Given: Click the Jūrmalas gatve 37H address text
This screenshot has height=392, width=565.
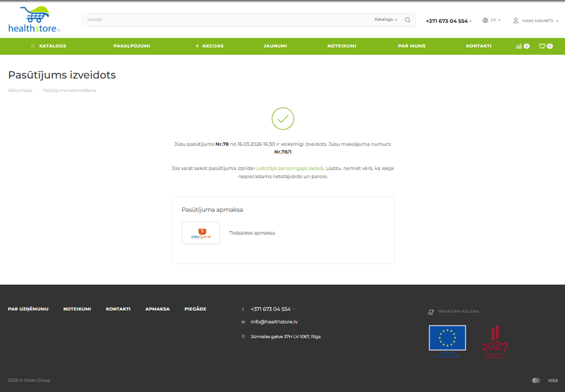Looking at the screenshot, I should point(285,337).
